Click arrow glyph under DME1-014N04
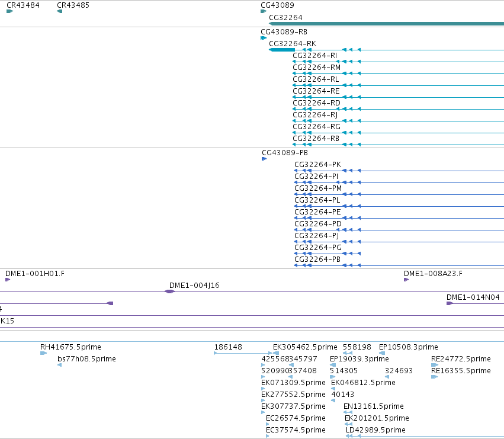Image resolution: width=504 pixels, height=439 pixels. 450,303
